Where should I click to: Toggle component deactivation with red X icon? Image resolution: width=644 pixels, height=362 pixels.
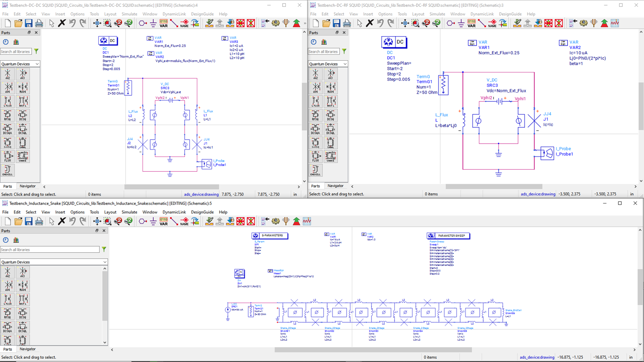pos(240,23)
